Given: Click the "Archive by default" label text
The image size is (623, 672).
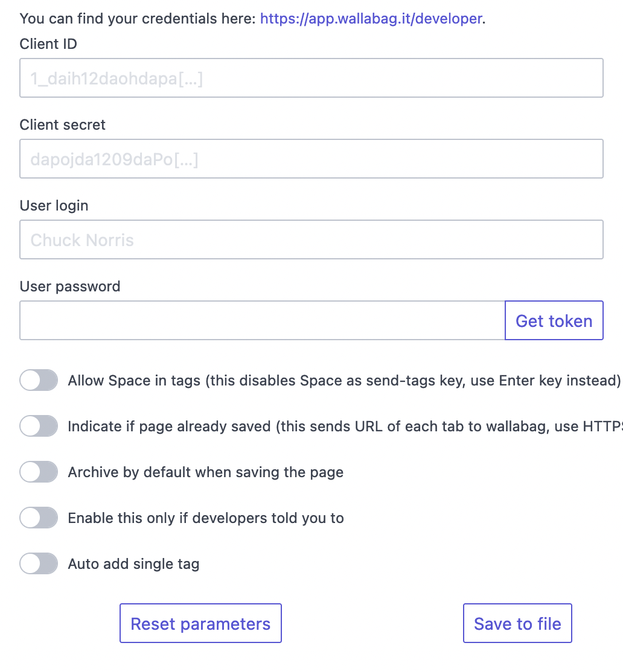Looking at the screenshot, I should coord(205,472).
